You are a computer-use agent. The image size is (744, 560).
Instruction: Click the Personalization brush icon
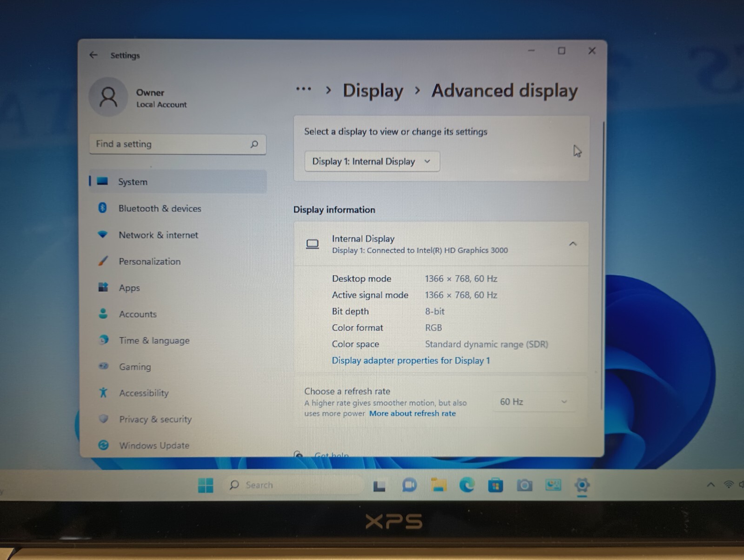tap(103, 261)
